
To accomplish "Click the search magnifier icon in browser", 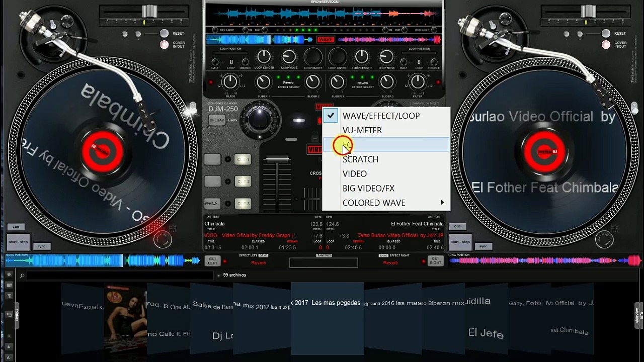I will [x=22, y=276].
